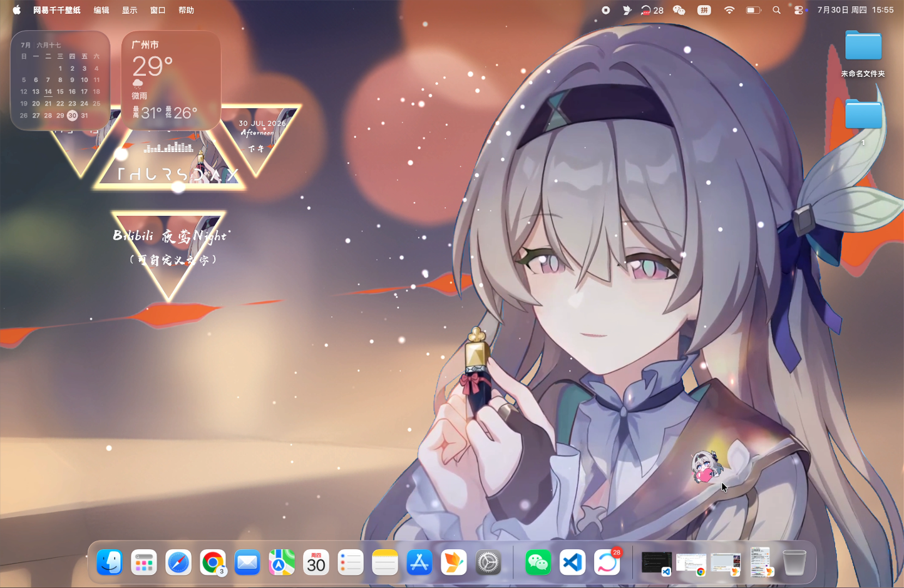Restore the minimized Chrome window in Dock
Image resolution: width=904 pixels, height=588 pixels.
click(x=691, y=563)
